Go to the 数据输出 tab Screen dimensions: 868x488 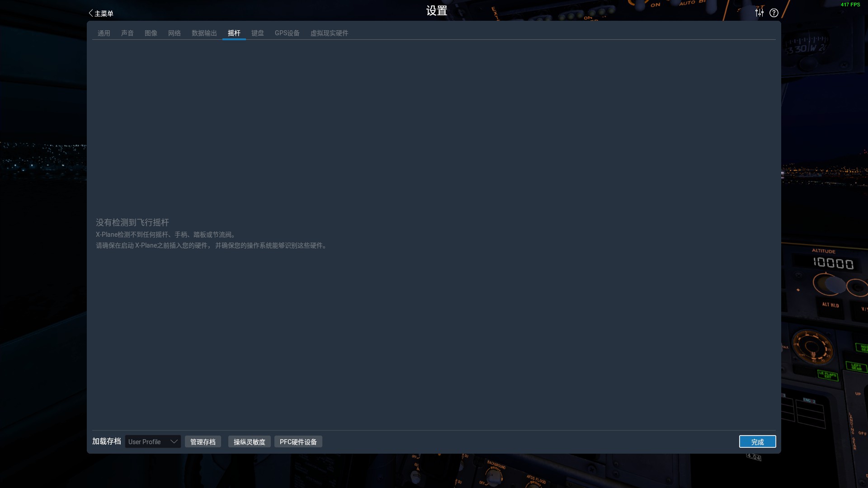tap(204, 33)
